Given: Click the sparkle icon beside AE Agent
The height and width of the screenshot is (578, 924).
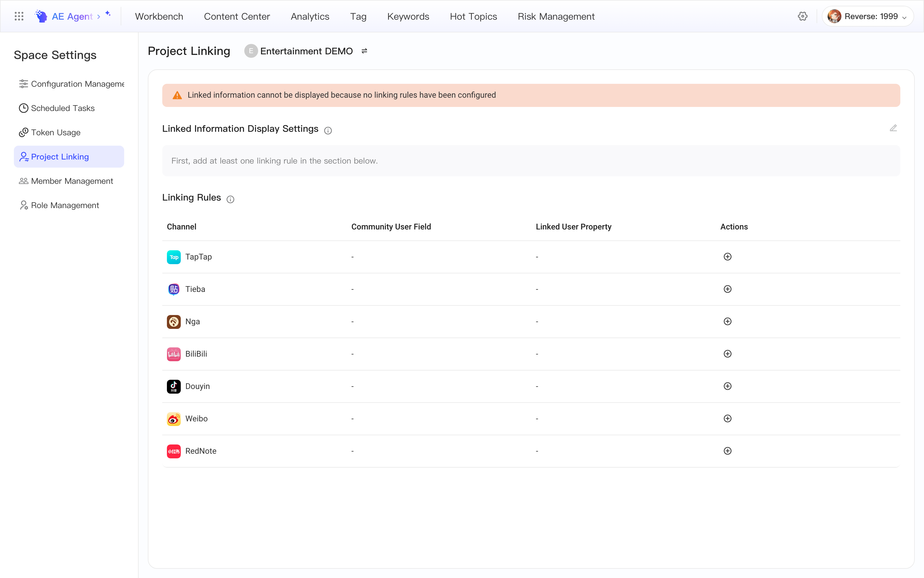Looking at the screenshot, I should point(108,14).
